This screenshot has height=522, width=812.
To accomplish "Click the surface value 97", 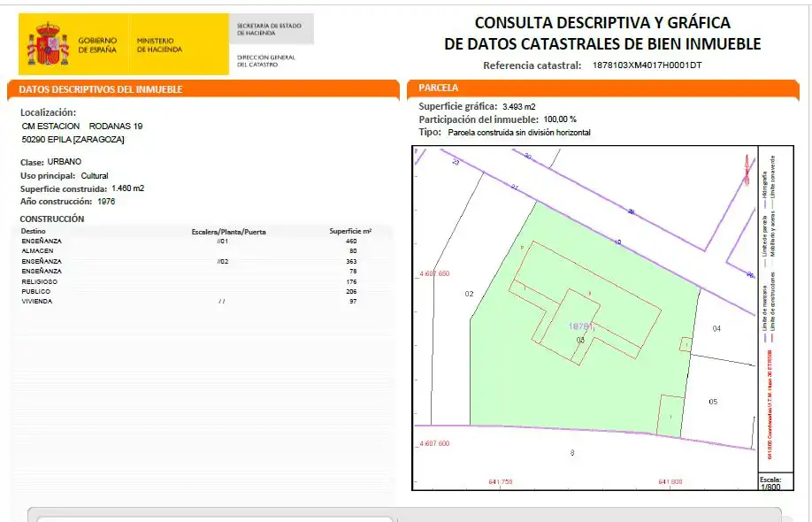I will [353, 301].
